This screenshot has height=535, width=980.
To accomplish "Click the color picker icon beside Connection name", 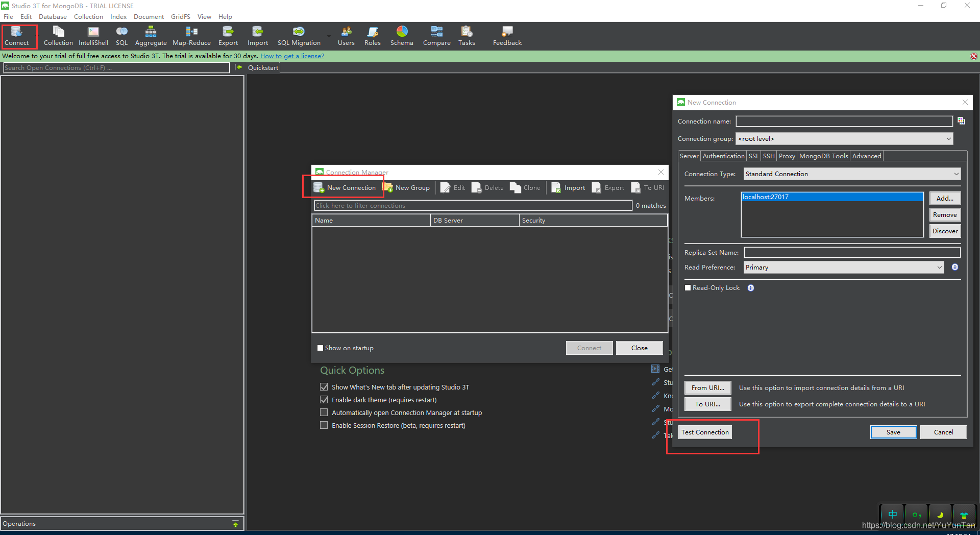I will click(961, 121).
